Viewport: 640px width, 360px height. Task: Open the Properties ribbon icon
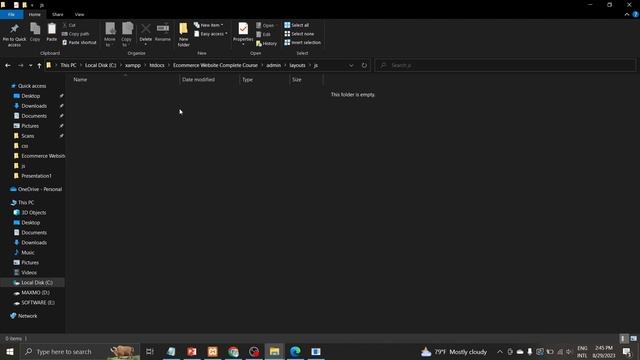243,33
